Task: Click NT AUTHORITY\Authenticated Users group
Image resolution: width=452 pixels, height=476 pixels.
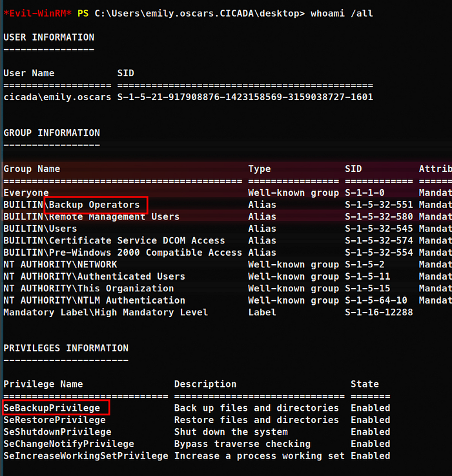Action: click(x=94, y=276)
